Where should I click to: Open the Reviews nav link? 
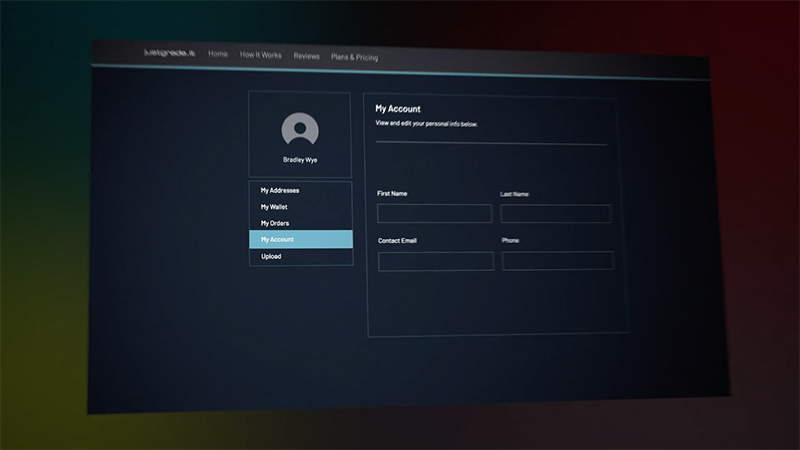(x=307, y=57)
